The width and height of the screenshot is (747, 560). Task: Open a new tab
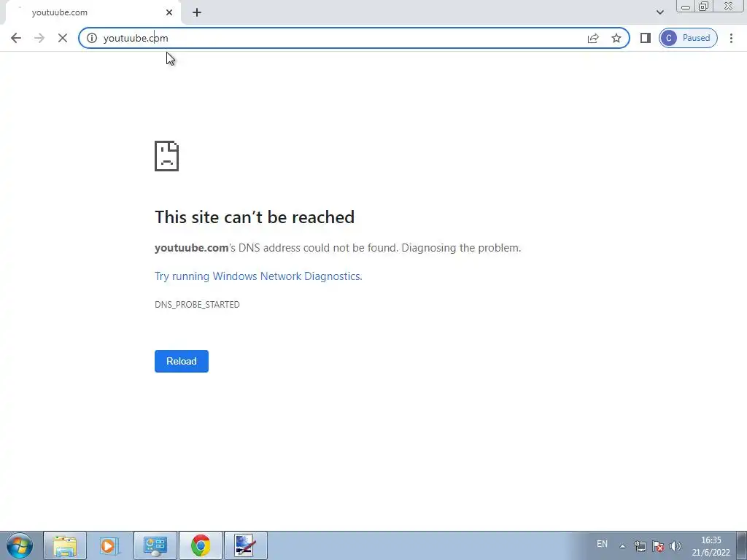[x=197, y=13]
